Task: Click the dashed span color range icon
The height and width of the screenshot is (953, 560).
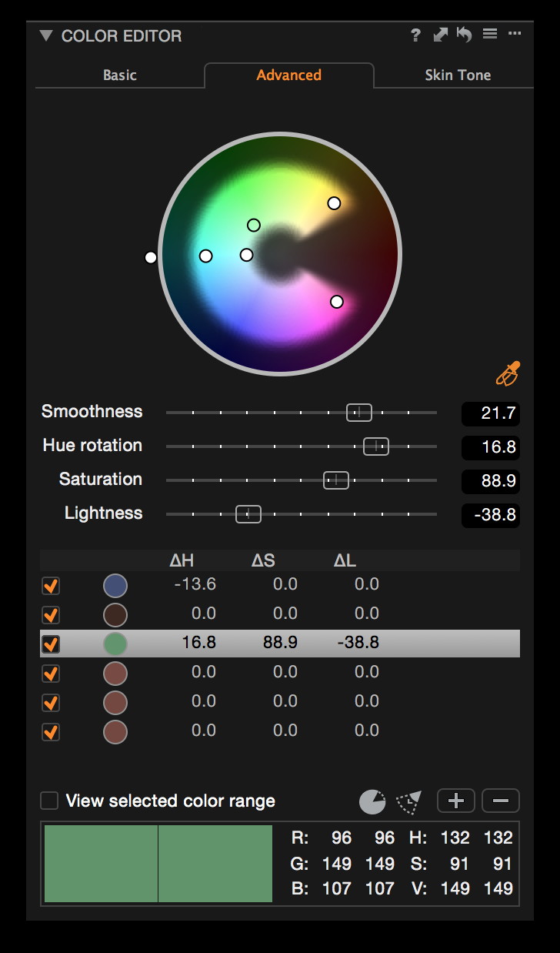Action: click(x=409, y=801)
